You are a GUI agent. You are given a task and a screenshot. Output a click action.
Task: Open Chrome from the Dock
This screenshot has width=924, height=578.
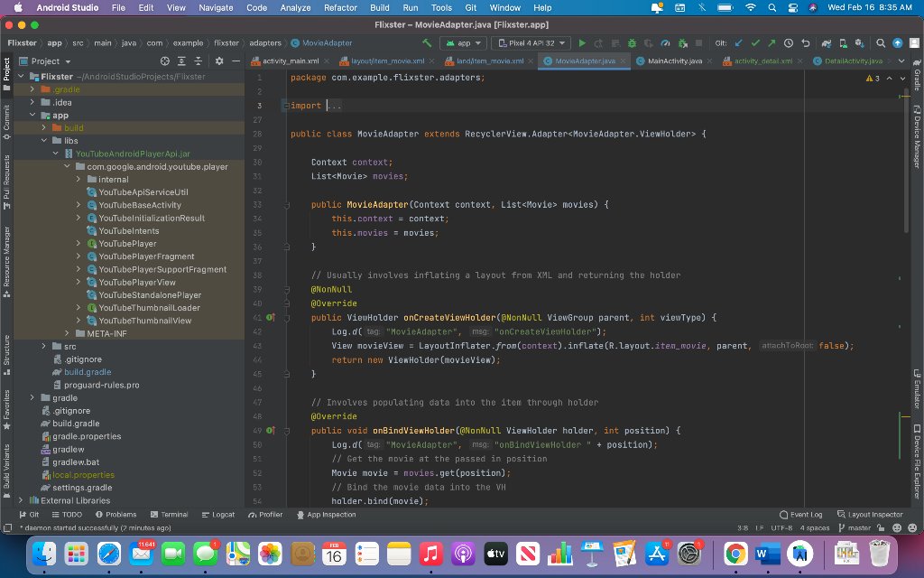(735, 554)
